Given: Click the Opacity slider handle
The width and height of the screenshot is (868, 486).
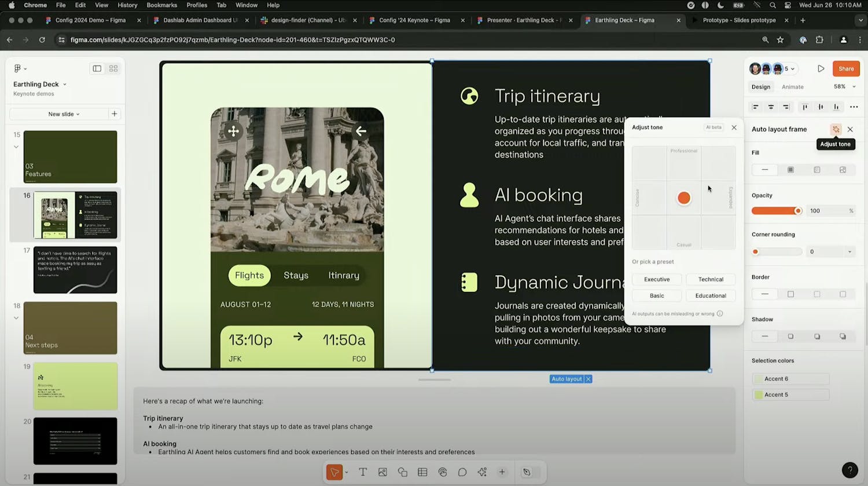Looking at the screenshot, I should point(798,211).
